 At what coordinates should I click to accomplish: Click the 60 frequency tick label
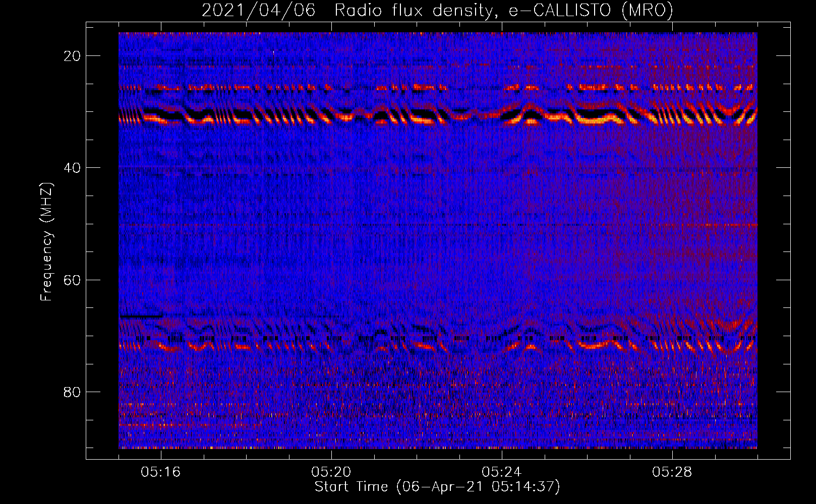click(x=73, y=280)
